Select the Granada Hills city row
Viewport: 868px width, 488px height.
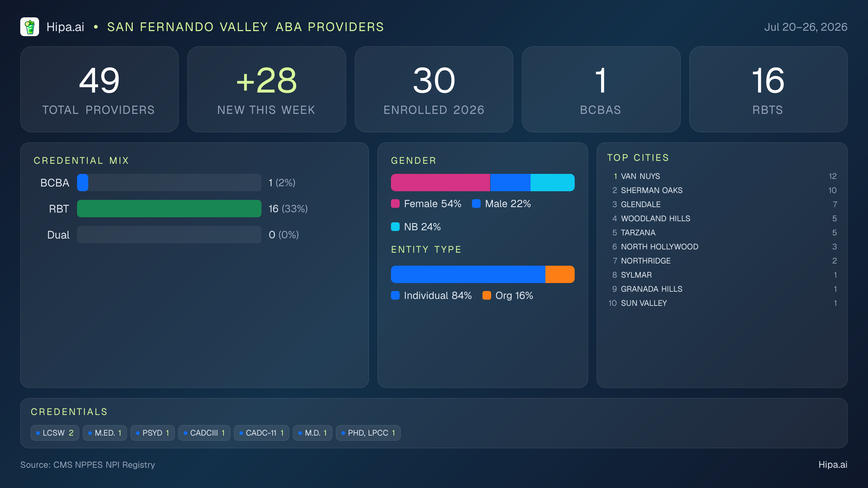click(x=722, y=289)
